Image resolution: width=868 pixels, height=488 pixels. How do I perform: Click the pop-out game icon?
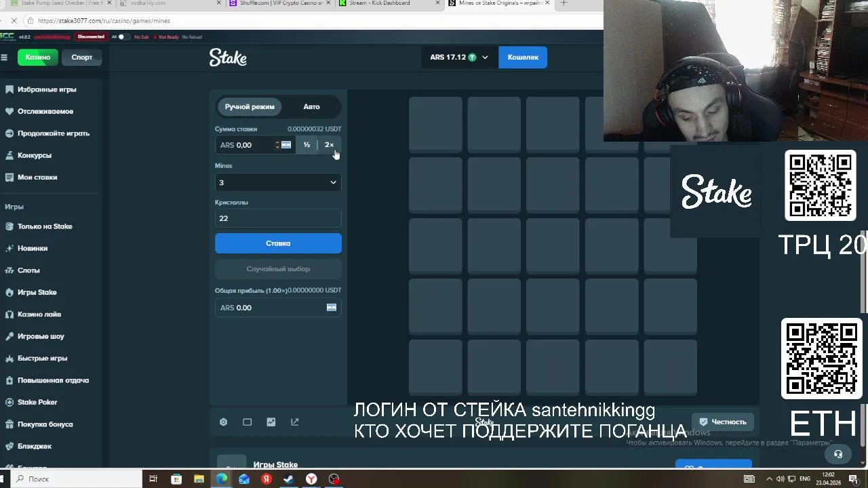pyautogui.click(x=294, y=422)
